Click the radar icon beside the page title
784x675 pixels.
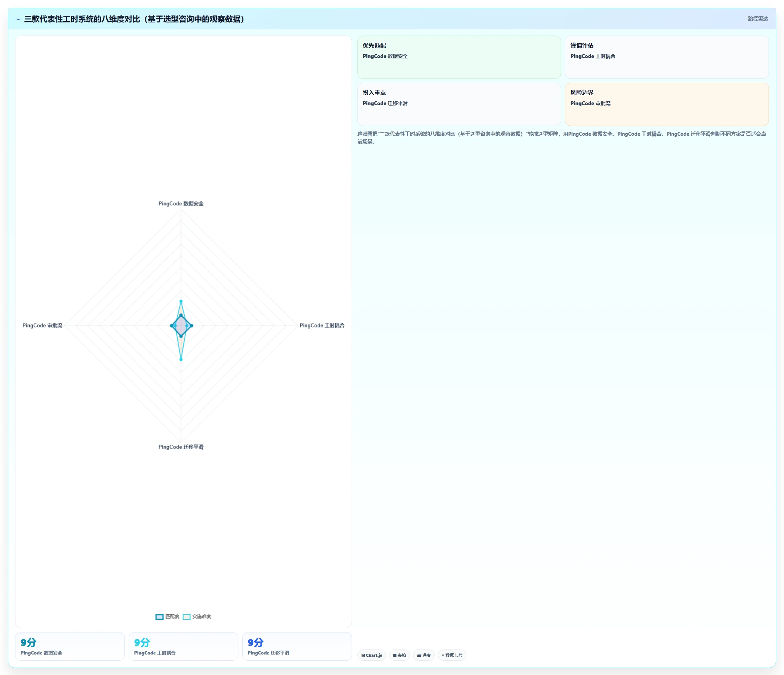(18, 19)
